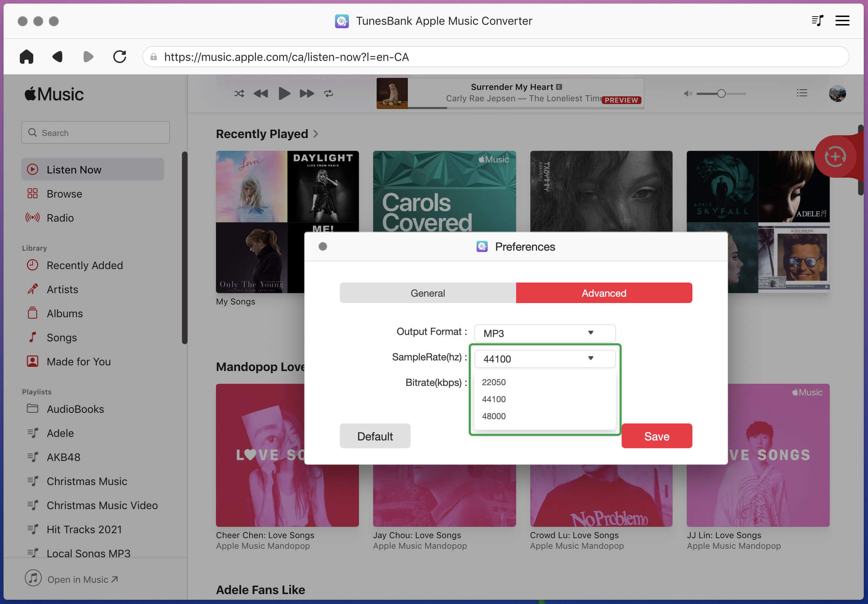The image size is (868, 604).
Task: Skip to next track
Action: 307,93
